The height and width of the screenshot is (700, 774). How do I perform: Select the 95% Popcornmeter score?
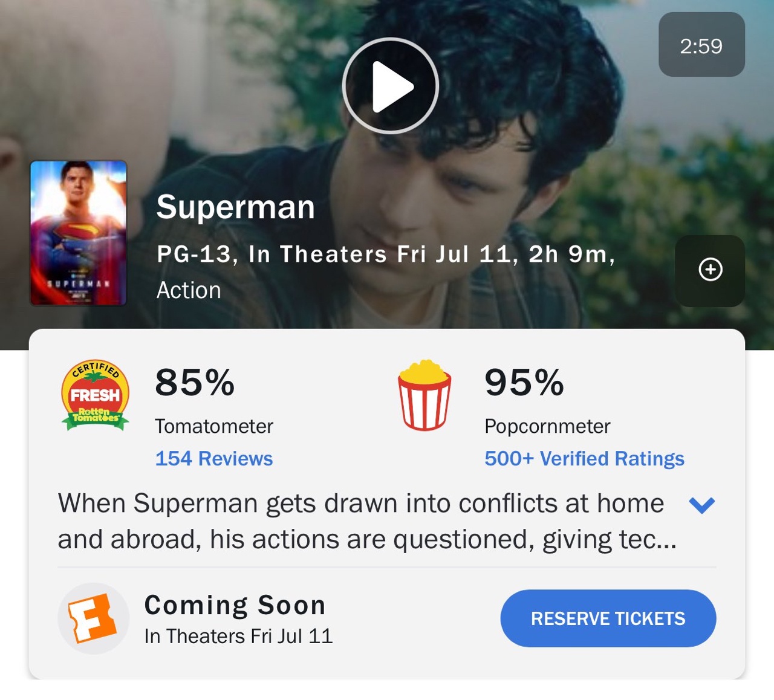(524, 383)
